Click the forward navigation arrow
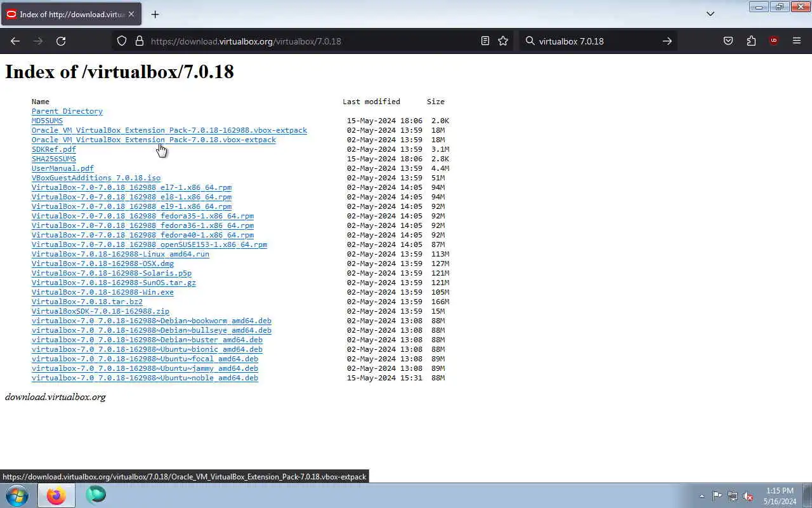This screenshot has width=812, height=508. (38, 41)
